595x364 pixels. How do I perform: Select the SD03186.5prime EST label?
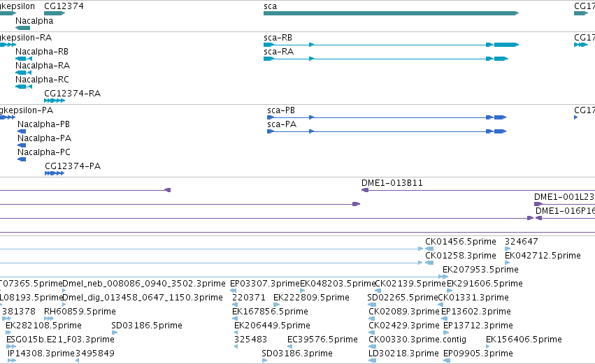146,326
